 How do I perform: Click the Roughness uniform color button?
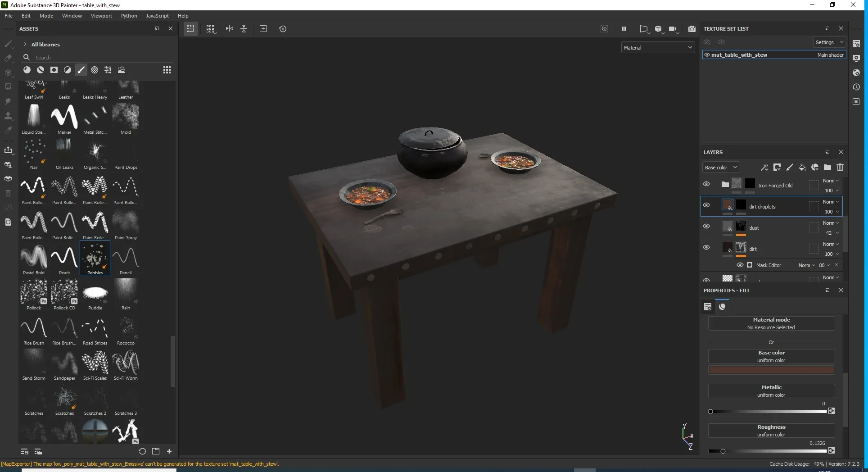pos(771,431)
